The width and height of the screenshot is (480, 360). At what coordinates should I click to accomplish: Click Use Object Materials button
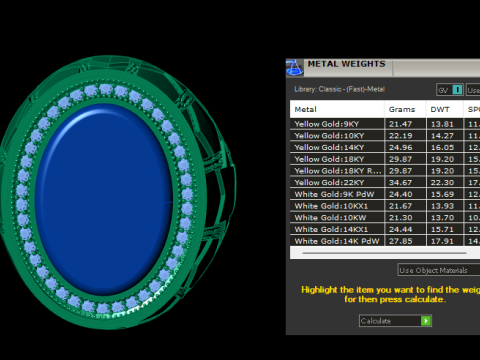coord(439,270)
